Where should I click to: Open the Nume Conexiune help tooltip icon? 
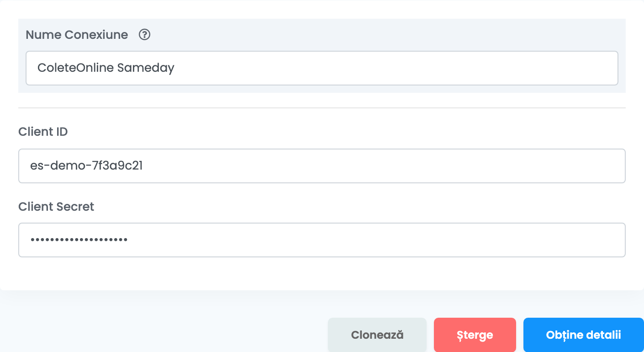point(145,35)
